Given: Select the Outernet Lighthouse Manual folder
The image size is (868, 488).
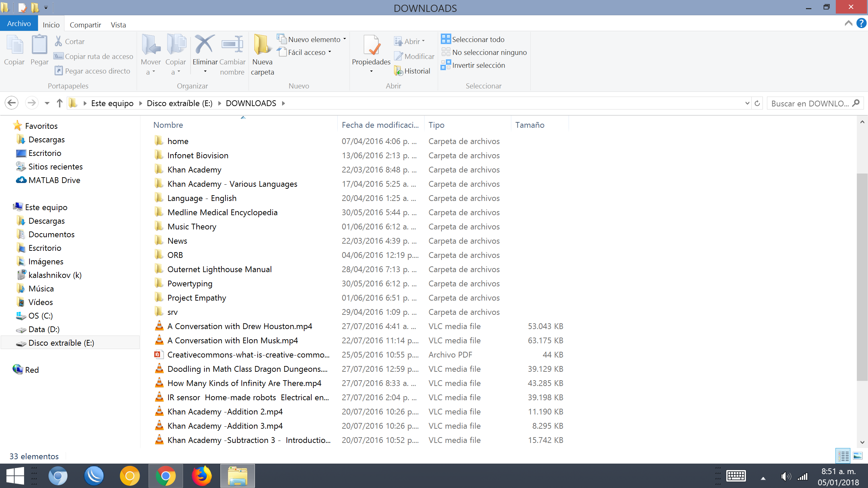Looking at the screenshot, I should 219,269.
